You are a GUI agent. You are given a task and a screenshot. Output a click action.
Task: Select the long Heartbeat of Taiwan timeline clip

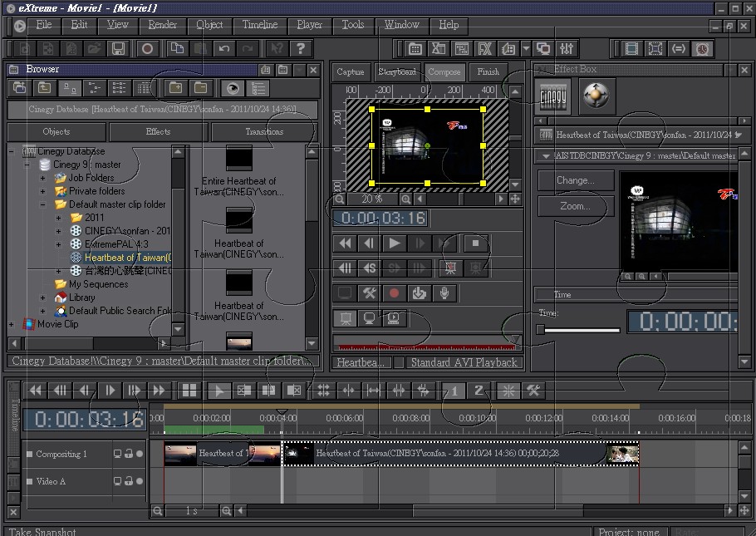[460, 454]
